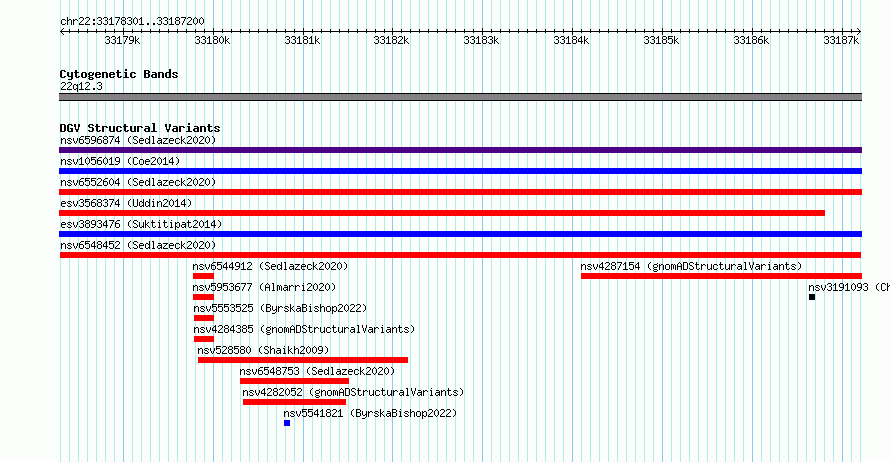Click the 33185k ruler tick label
This screenshot has height=462, width=890.
[x=661, y=40]
